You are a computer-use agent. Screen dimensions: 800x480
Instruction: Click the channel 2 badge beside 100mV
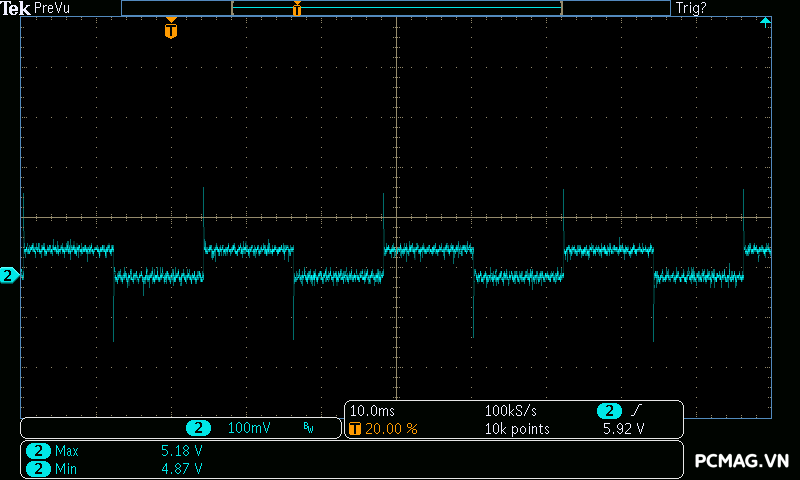tap(199, 428)
